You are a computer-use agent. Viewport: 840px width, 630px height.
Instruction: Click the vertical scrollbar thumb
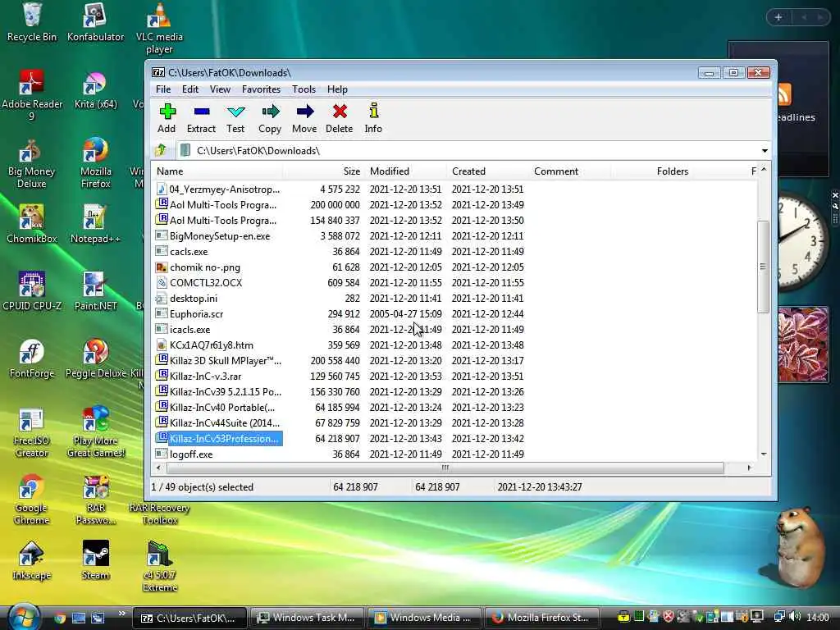coord(764,267)
